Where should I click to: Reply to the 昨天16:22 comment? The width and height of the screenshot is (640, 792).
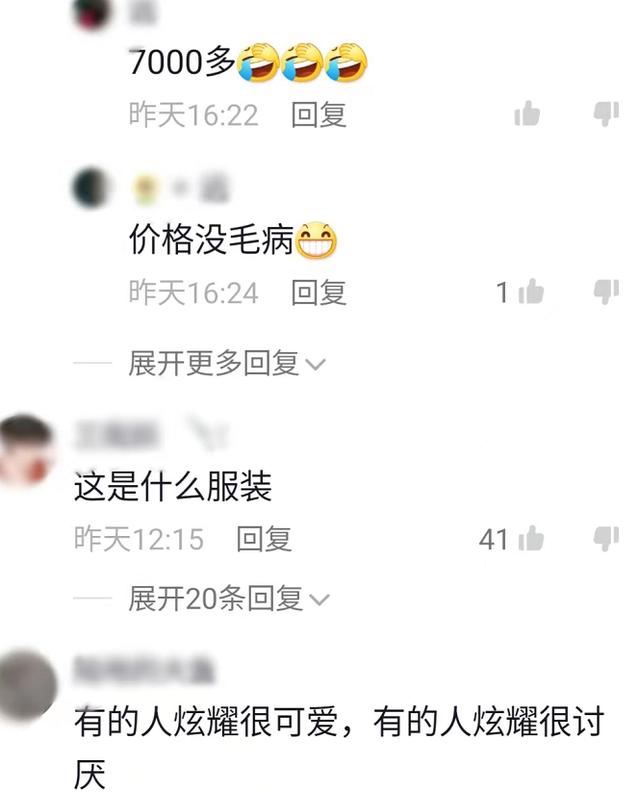tap(319, 115)
